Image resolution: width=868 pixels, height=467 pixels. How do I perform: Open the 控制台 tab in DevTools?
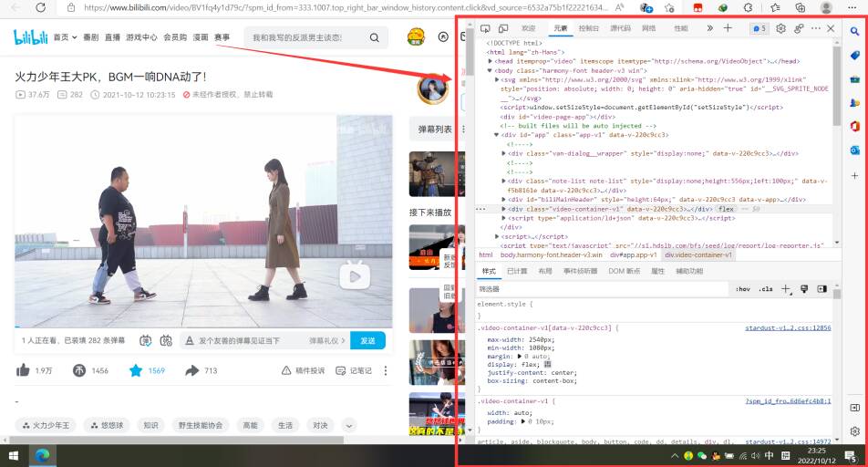pos(588,28)
